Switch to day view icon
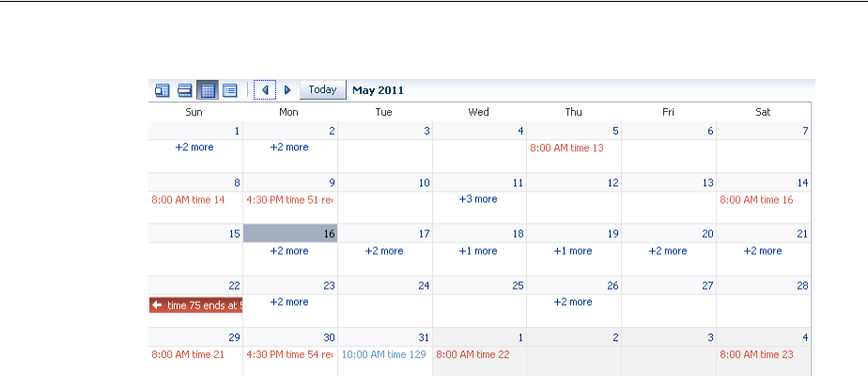The image size is (868, 376). click(x=163, y=90)
